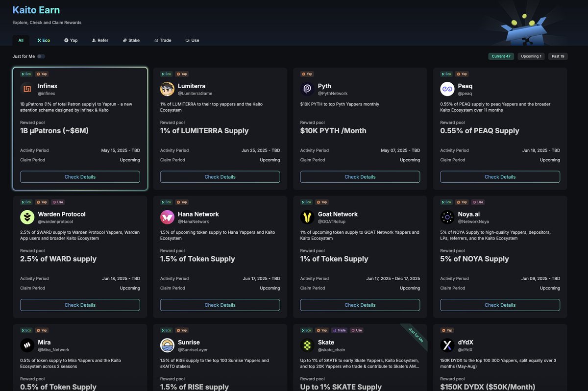Viewport: 588px width, 391px height.
Task: Click the Eco tag on Infinex card
Action: click(x=26, y=74)
